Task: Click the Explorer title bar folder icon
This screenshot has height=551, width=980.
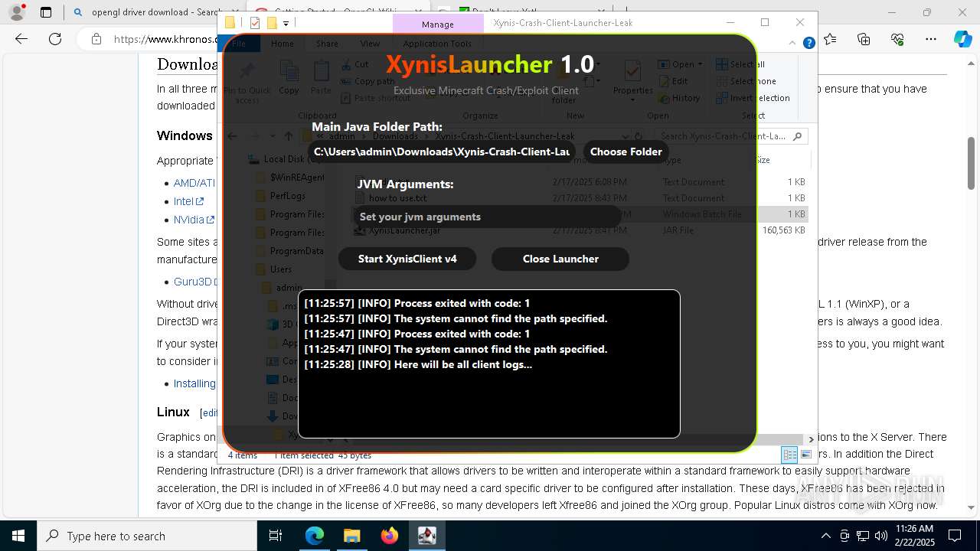Action: (x=230, y=23)
